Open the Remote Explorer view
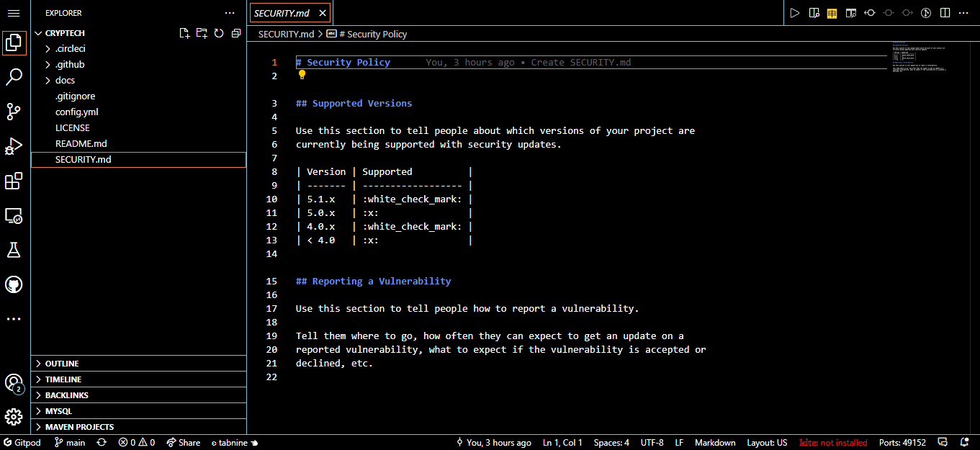 pos(14,215)
